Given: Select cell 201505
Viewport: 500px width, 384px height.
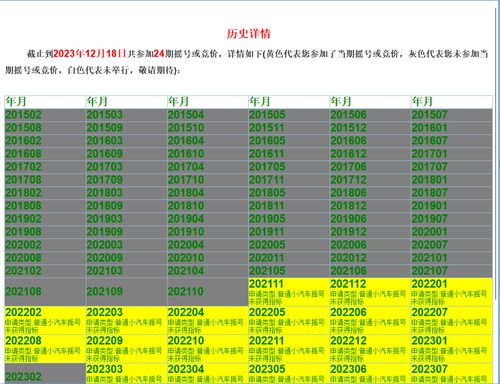Looking at the screenshot, I should click(x=289, y=115).
